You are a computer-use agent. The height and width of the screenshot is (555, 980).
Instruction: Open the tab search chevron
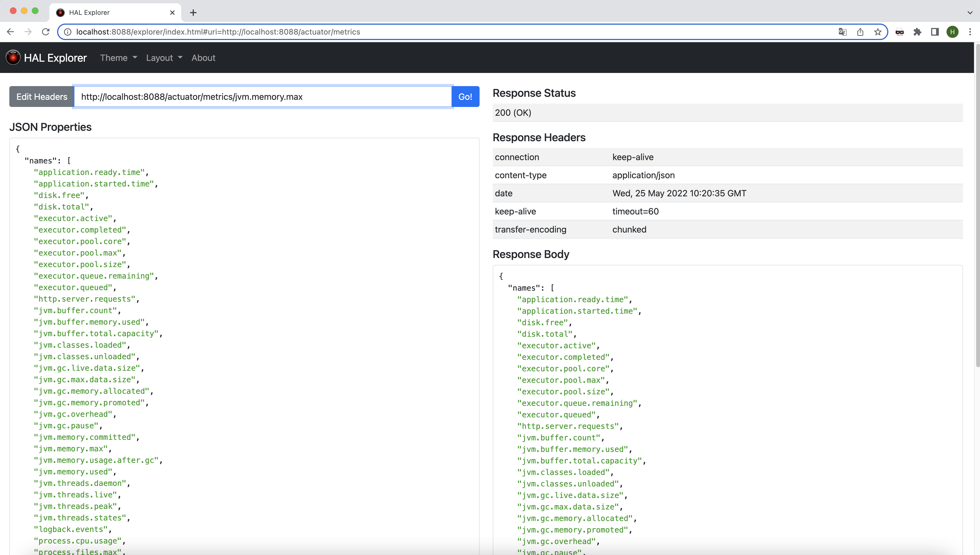(970, 13)
